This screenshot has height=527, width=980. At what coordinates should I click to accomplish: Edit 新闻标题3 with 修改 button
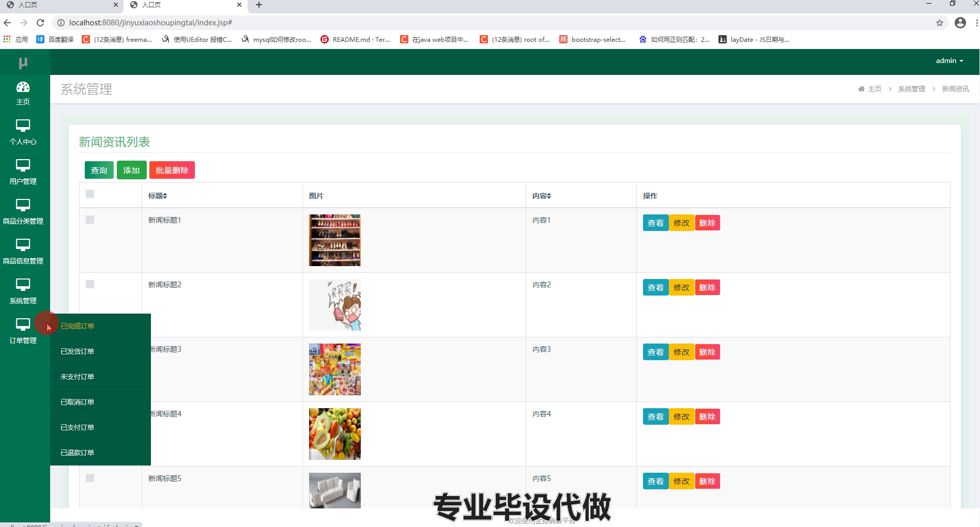pyautogui.click(x=681, y=352)
